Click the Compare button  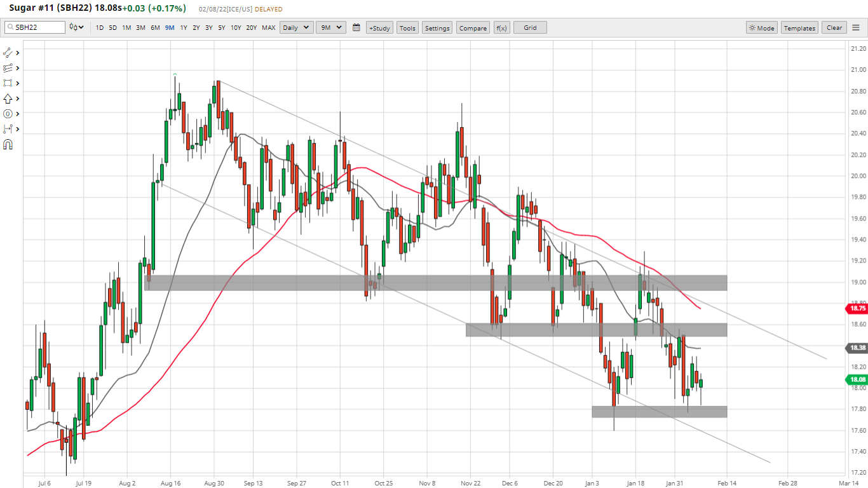pyautogui.click(x=473, y=27)
